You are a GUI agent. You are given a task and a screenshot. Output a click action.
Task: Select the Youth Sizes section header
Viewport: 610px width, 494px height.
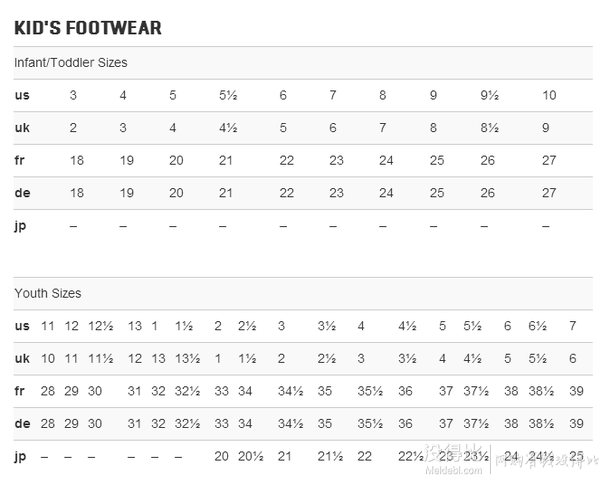tap(48, 293)
